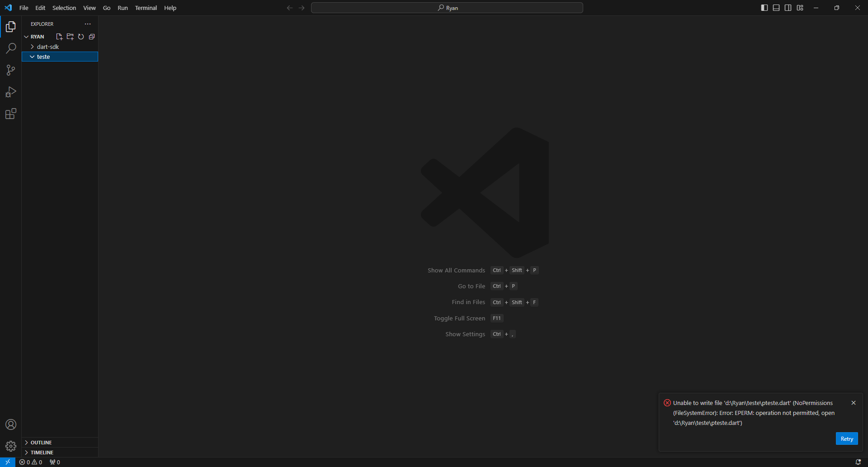Image resolution: width=868 pixels, height=467 pixels.
Task: Refresh the Explorer tree
Action: (x=81, y=37)
